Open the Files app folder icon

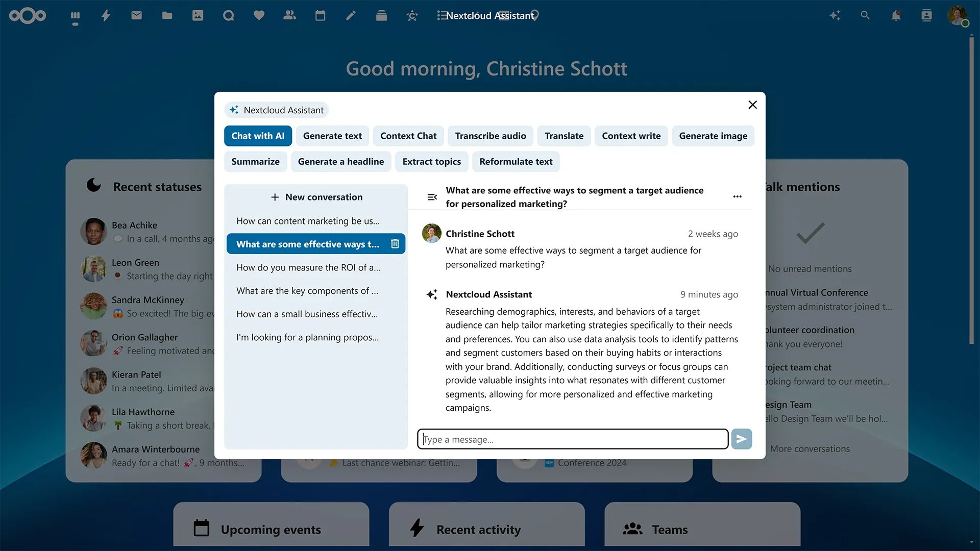pos(167,15)
